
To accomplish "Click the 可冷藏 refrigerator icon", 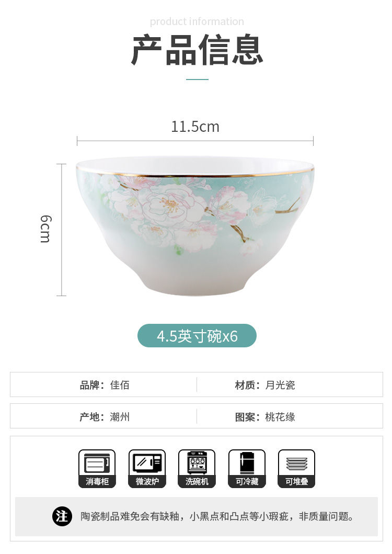I will pyautogui.click(x=247, y=469).
